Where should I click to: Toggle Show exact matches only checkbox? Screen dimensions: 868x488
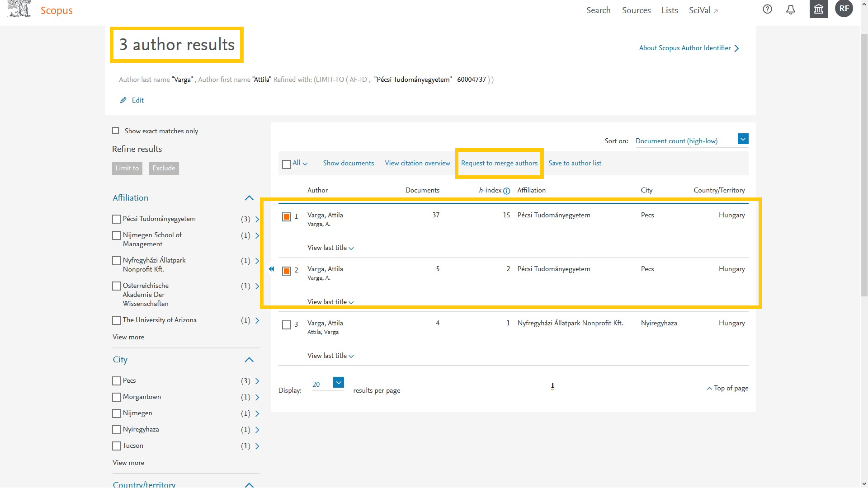pos(116,131)
